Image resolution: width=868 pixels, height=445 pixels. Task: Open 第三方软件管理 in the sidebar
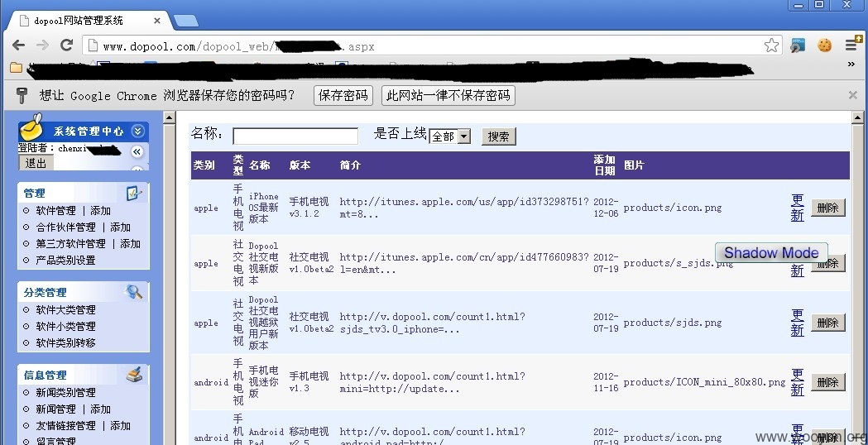coord(71,244)
